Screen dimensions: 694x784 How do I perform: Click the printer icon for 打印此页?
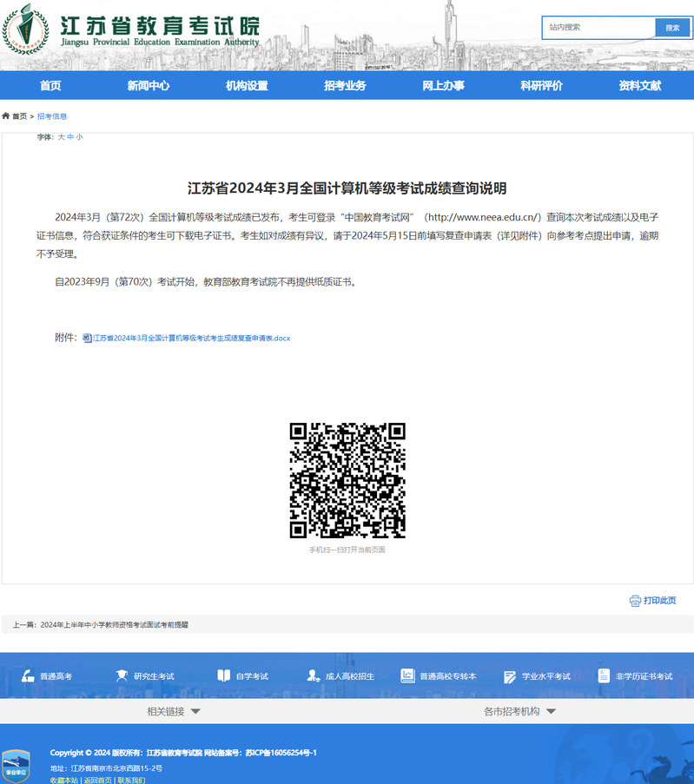[635, 601]
